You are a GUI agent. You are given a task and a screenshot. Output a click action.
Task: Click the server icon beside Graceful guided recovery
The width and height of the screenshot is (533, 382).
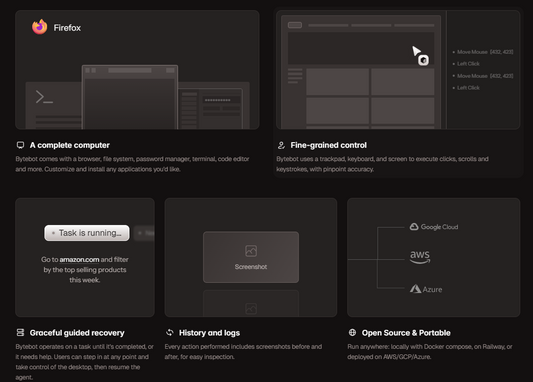point(20,332)
